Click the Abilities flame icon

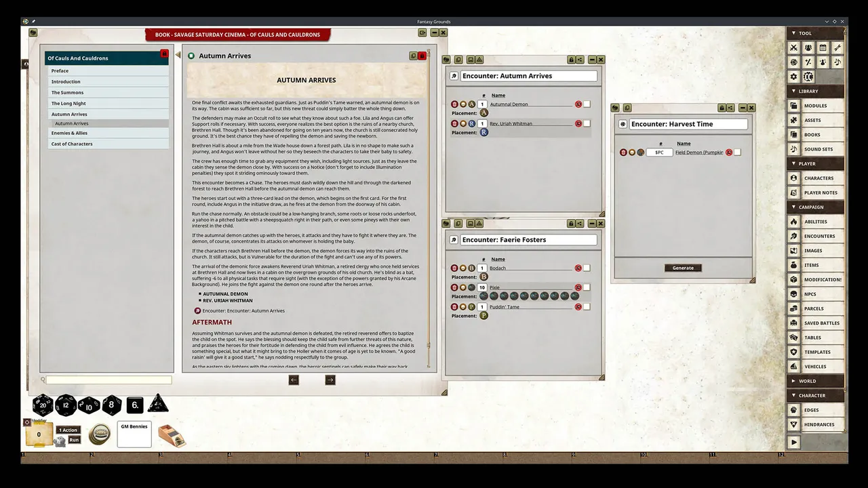tap(794, 222)
